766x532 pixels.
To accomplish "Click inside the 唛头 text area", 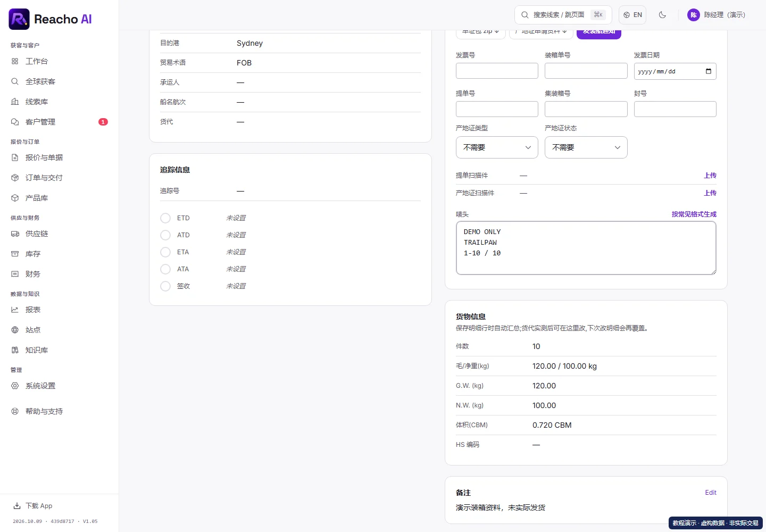I will pos(586,248).
